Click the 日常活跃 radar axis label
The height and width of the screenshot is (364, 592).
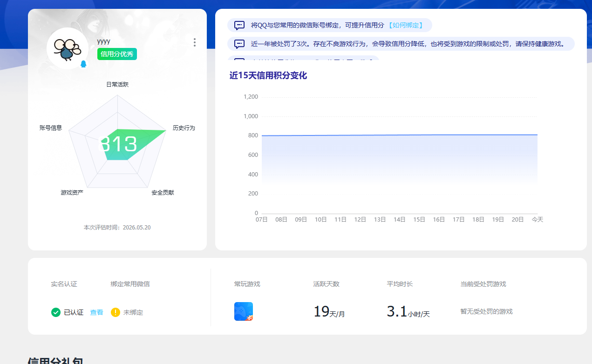[x=117, y=84]
